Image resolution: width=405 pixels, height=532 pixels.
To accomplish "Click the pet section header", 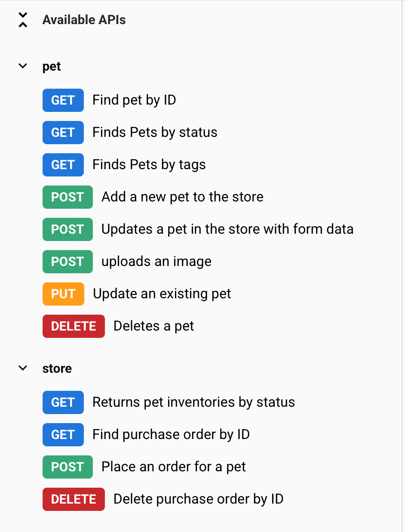I will coord(52,66).
